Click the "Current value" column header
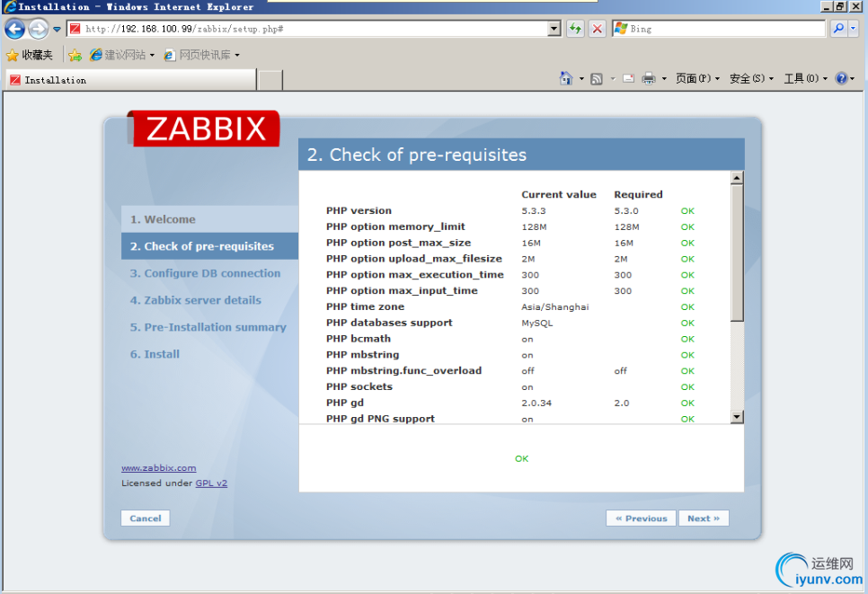Viewport: 868px width, 594px height. click(559, 194)
